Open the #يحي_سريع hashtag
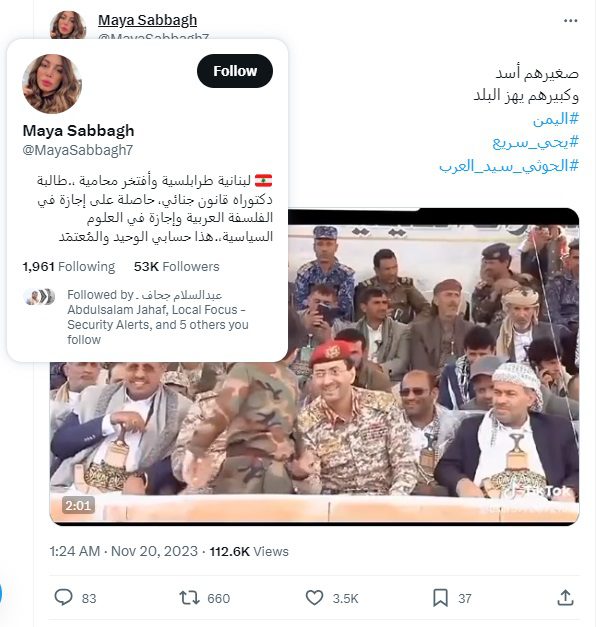This screenshot has height=627, width=597. 535,142
